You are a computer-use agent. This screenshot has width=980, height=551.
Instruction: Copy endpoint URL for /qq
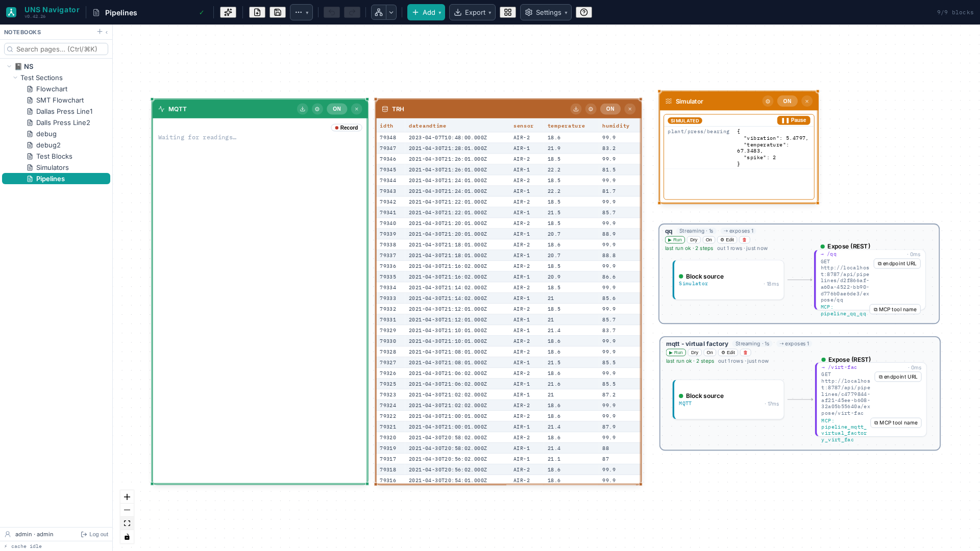pos(897,264)
